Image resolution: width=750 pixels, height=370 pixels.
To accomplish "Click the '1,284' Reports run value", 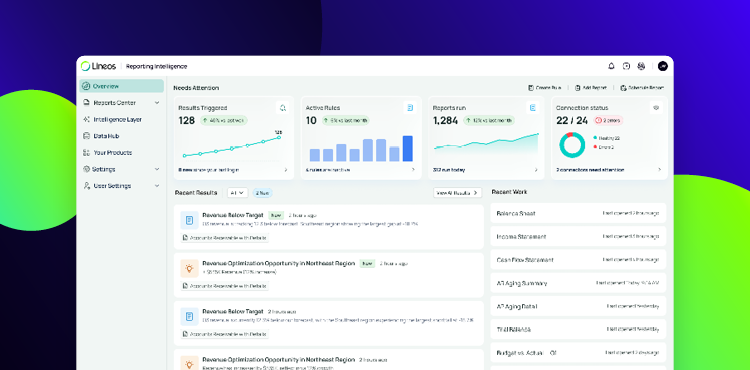I will pos(445,120).
